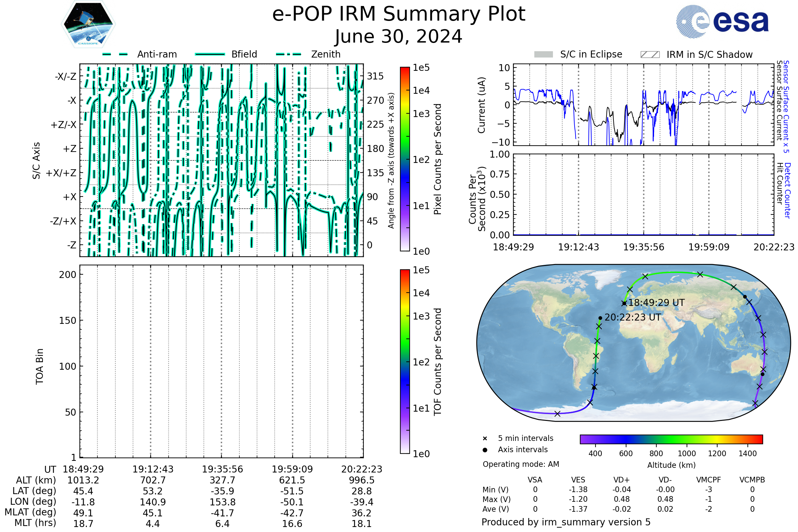
Task: Click the 5 min intervals cross marker
Action: (485, 439)
